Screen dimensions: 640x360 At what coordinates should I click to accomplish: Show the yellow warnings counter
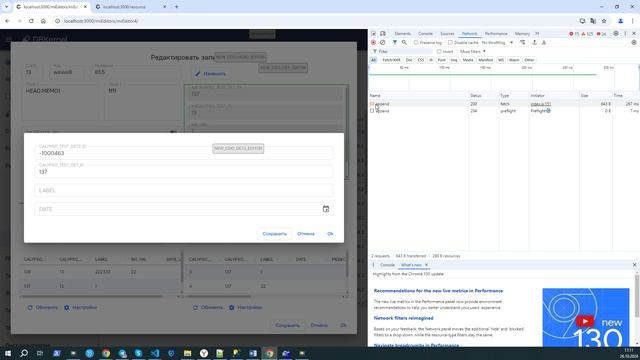pyautogui.click(x=587, y=34)
